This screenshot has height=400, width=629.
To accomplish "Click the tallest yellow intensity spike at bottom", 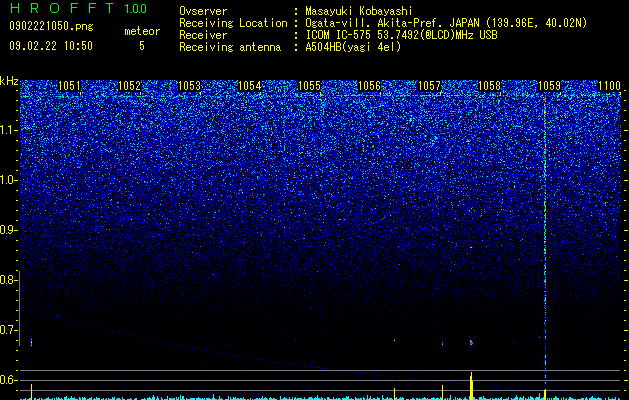I will coord(471,386).
